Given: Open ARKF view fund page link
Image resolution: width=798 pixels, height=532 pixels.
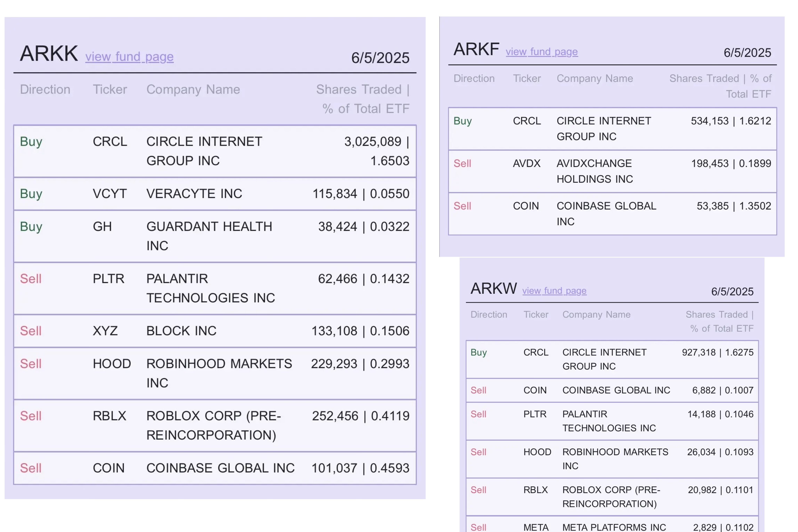Looking at the screenshot, I should pos(542,52).
